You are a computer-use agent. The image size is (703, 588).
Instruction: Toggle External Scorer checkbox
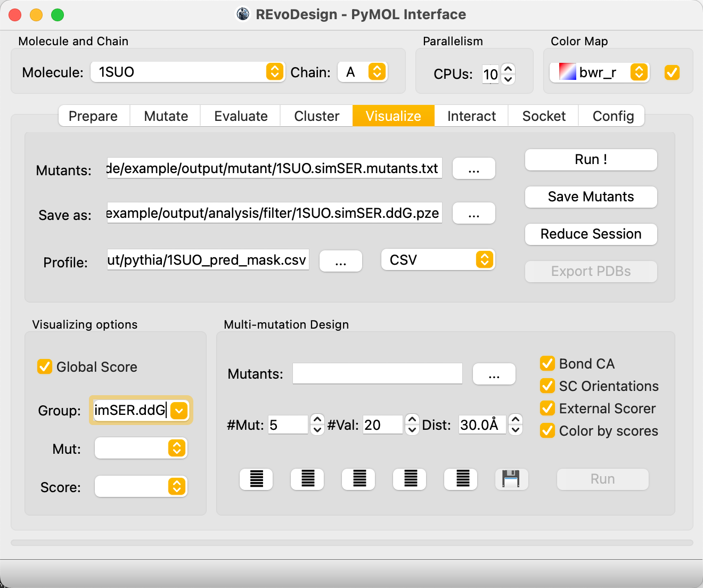pos(547,408)
